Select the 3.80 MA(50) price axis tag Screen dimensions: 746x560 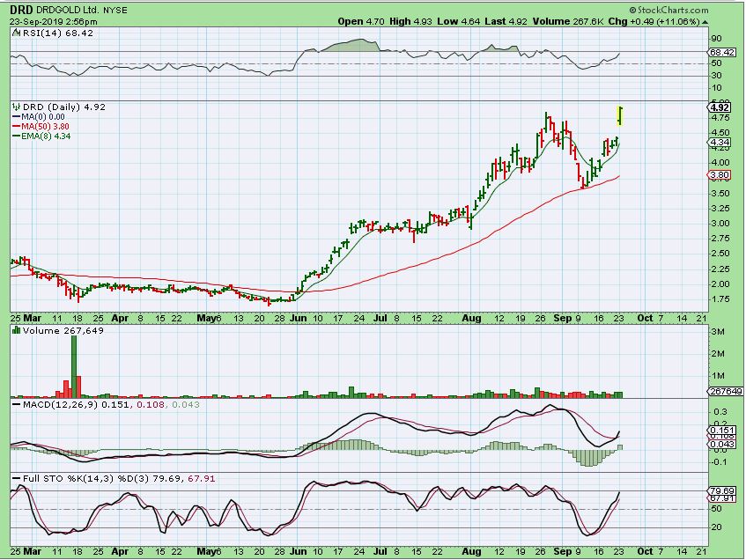point(719,175)
